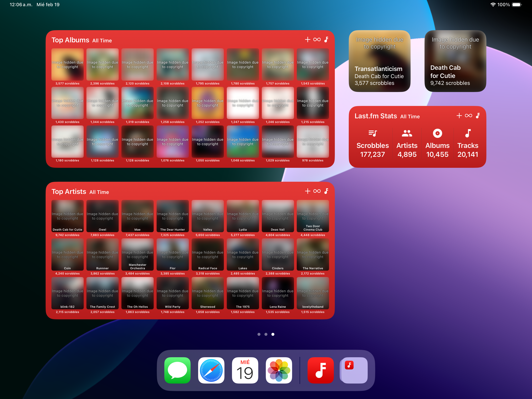Select the Radical Face artist tile
Viewport: 532px width, 399px height.
[208, 254]
